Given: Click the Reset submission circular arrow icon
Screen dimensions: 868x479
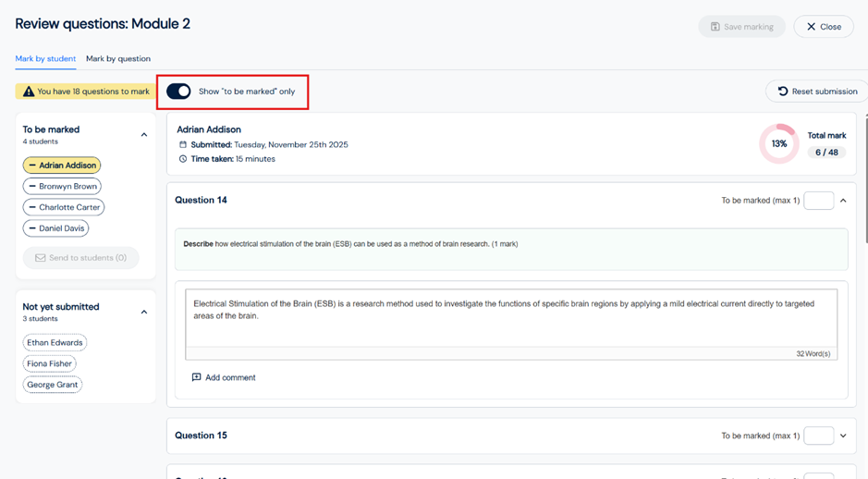Looking at the screenshot, I should (783, 92).
